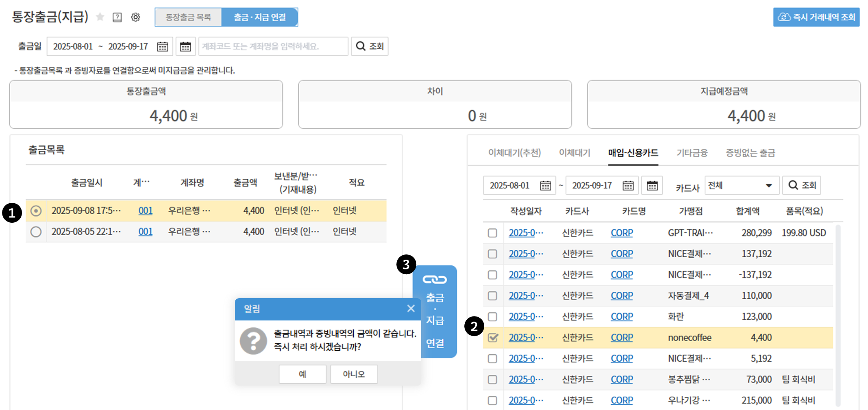Image resolution: width=868 pixels, height=410 pixels.
Task: Click the 출금·지급 연결 chain link button
Action: pos(435,311)
